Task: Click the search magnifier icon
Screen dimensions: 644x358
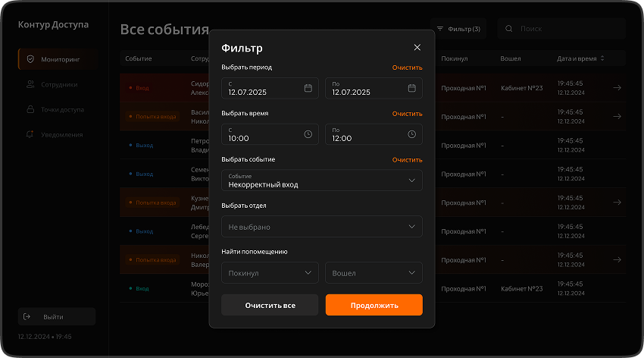Action: pyautogui.click(x=509, y=29)
